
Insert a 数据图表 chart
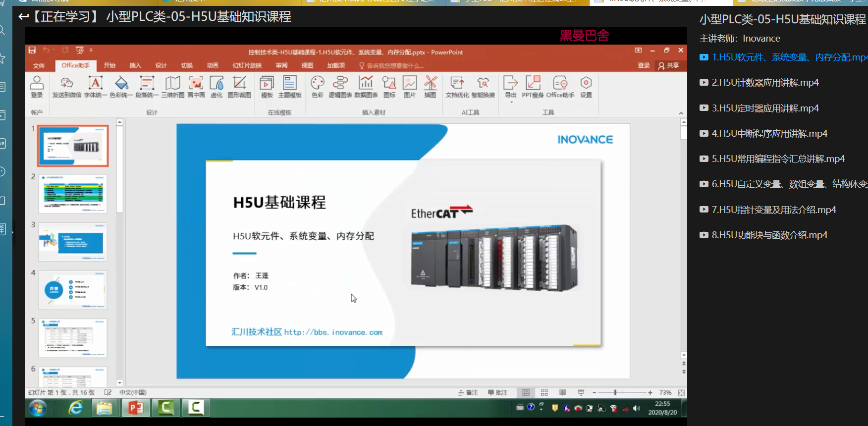tap(366, 87)
